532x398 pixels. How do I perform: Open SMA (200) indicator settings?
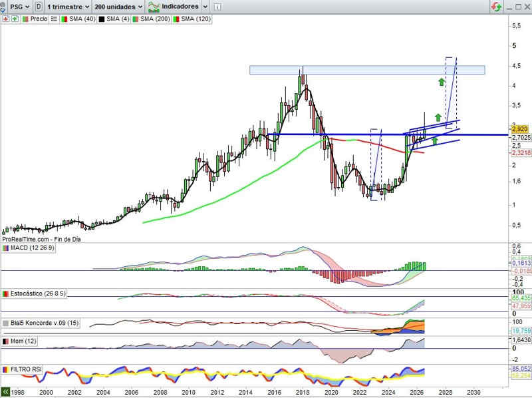click(155, 19)
